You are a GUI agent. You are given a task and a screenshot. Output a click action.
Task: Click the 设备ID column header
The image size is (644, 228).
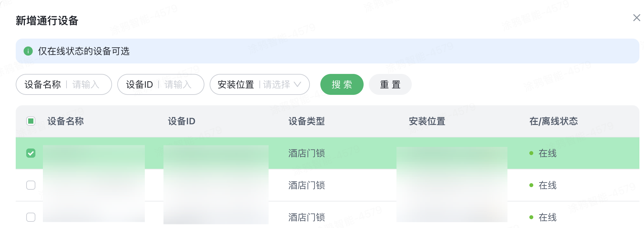(x=181, y=121)
